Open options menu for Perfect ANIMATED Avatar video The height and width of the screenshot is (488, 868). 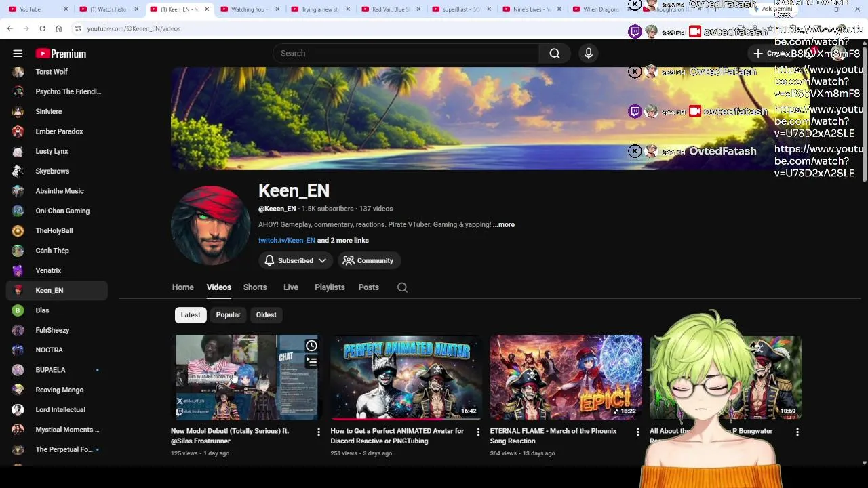[x=478, y=432]
